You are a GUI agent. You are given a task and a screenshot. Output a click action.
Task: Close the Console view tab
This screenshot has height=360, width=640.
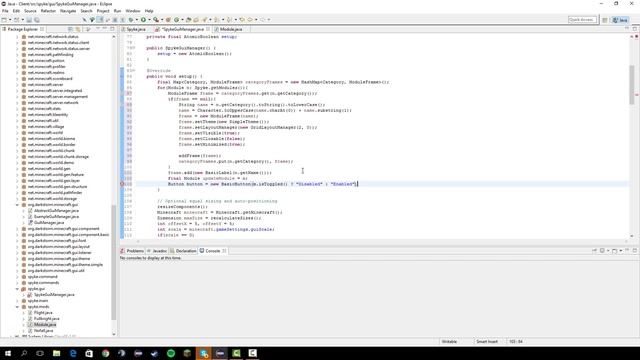point(224,251)
